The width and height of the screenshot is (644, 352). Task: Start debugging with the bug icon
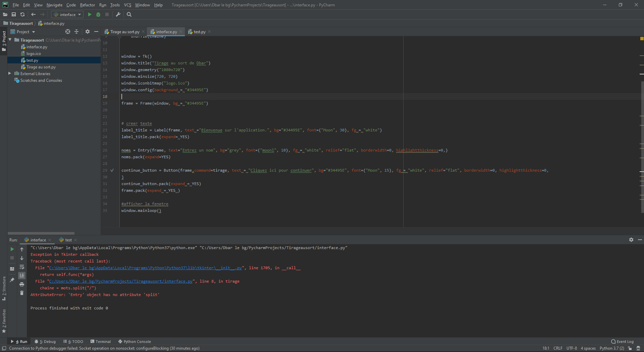point(98,14)
